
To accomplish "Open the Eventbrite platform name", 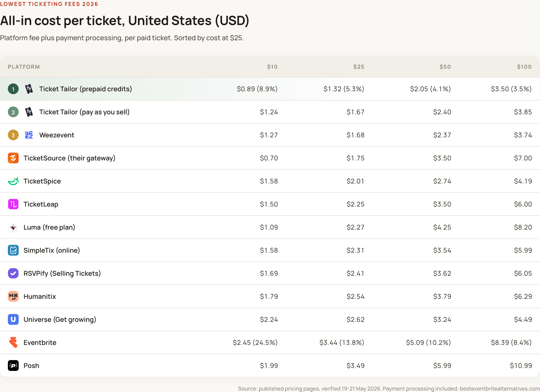I will [40, 342].
